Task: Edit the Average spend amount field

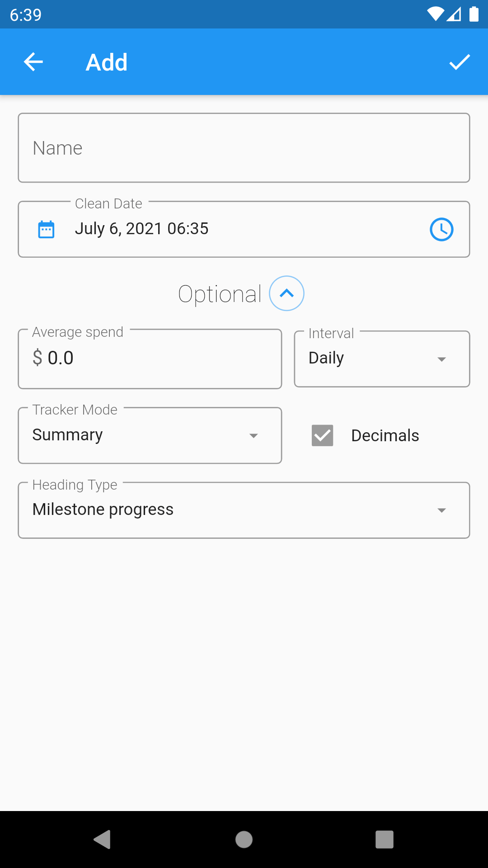Action: click(x=158, y=359)
